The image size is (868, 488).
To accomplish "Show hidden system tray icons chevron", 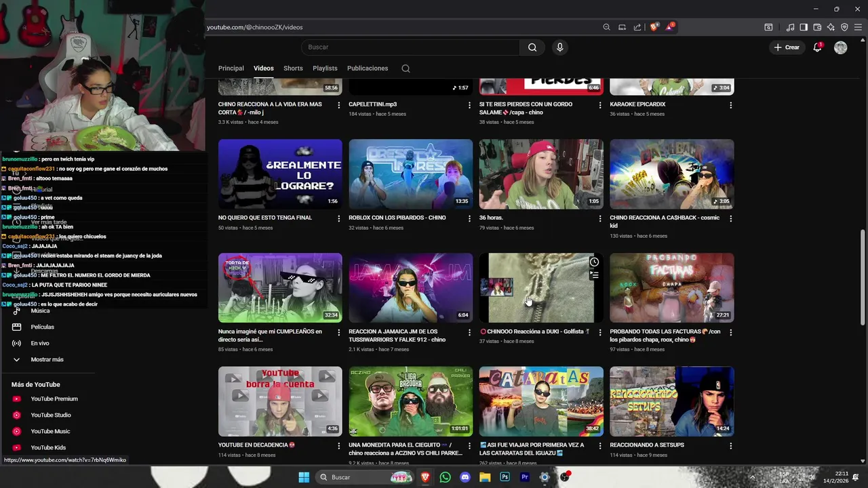I will [751, 477].
